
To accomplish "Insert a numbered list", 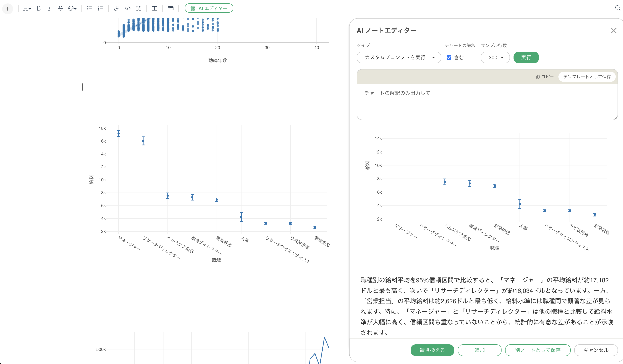I will (x=101, y=8).
